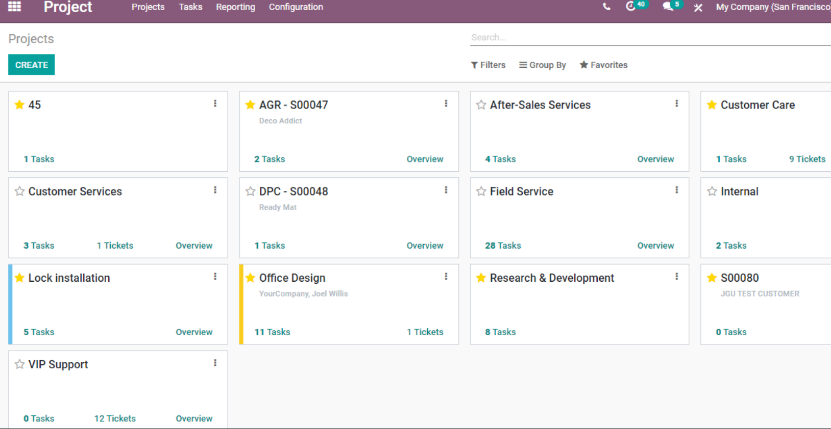
Task: Open Overview of Field Service
Action: [656, 246]
